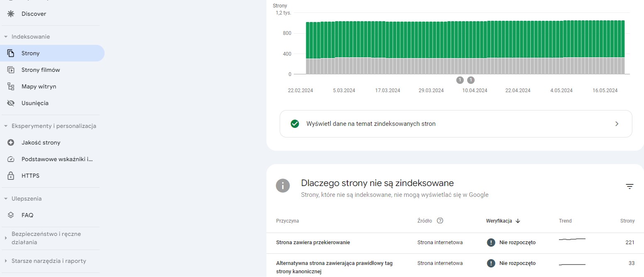Click Nie rozpoczęto status in przekierowanie row
This screenshot has width=644, height=277.
pyautogui.click(x=511, y=242)
